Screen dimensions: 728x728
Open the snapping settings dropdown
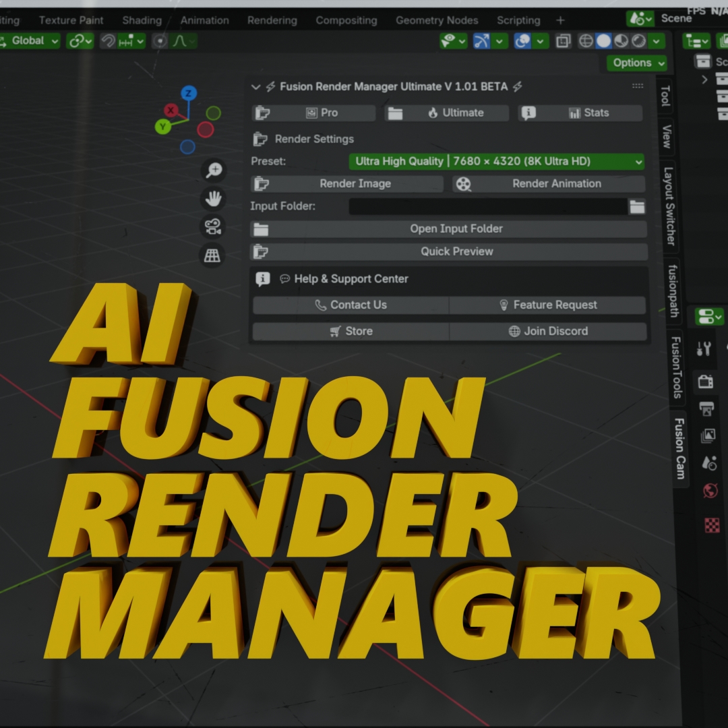pyautogui.click(x=131, y=41)
